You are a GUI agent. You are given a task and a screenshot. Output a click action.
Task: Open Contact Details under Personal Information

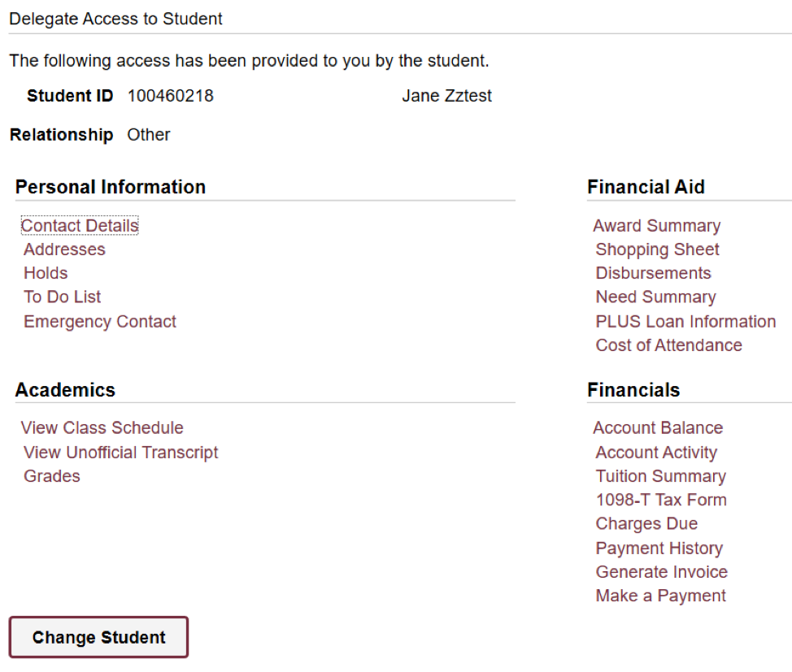pyautogui.click(x=79, y=225)
